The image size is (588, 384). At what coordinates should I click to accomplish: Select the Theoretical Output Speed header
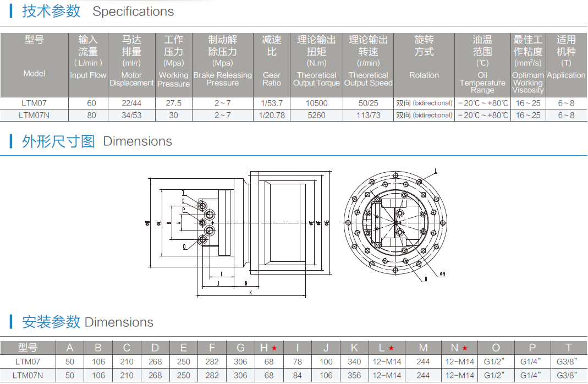(x=368, y=65)
